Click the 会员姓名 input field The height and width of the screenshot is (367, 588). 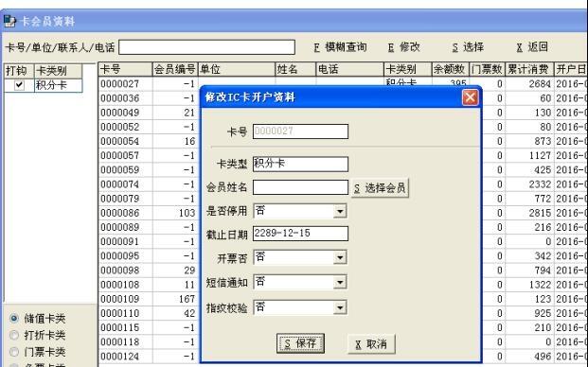pyautogui.click(x=300, y=187)
